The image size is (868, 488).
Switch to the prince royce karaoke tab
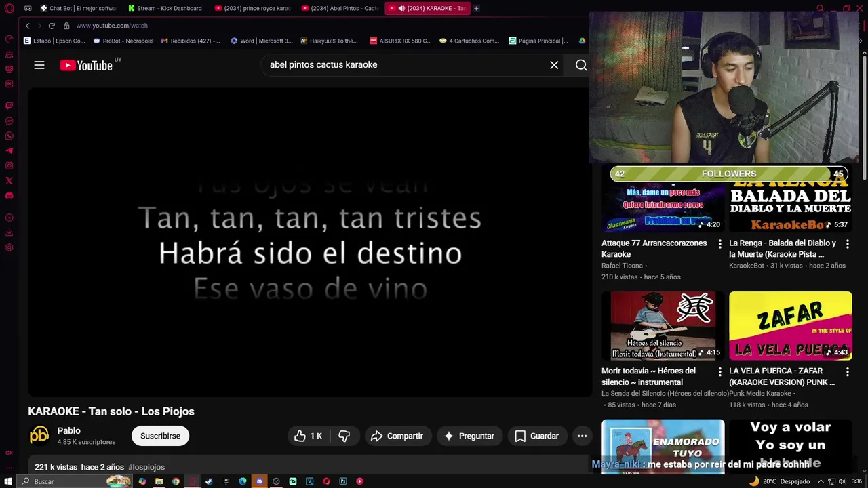(x=252, y=8)
